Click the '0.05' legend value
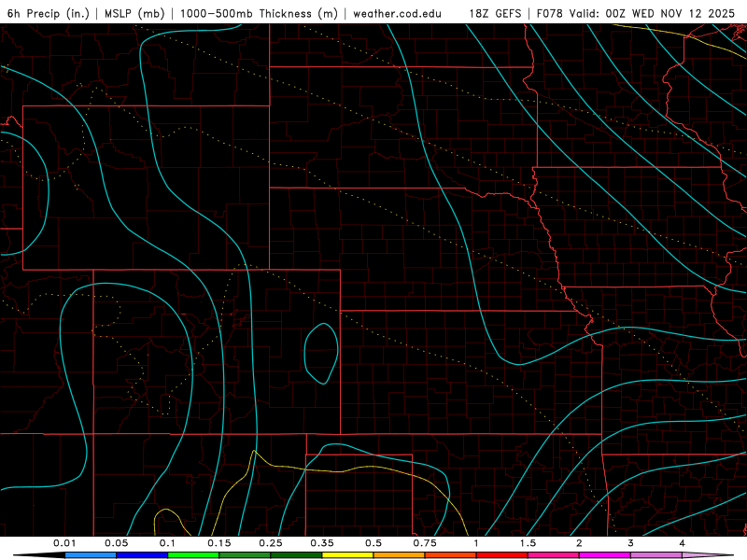This screenshot has height=560, width=747. [x=116, y=543]
